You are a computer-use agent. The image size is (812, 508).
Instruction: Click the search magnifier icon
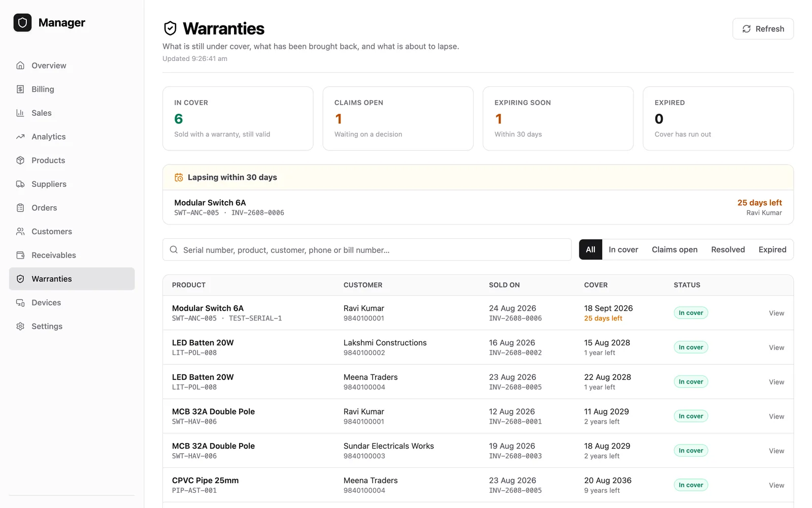[x=174, y=249]
